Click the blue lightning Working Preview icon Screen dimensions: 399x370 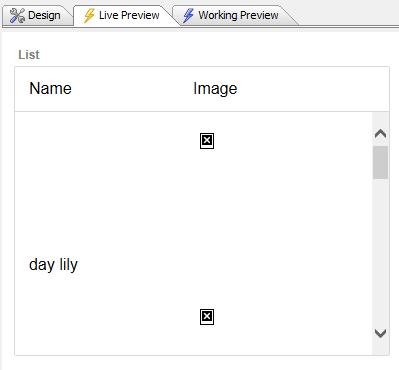tap(188, 15)
